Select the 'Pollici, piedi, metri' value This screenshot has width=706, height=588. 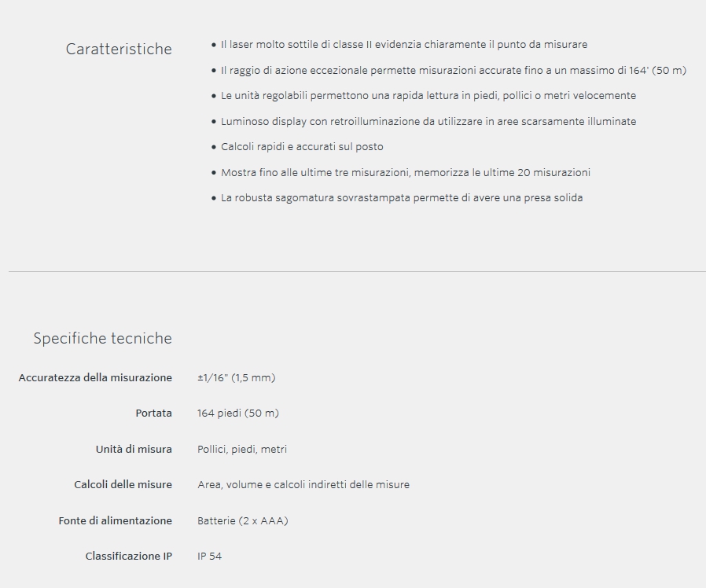pos(242,450)
